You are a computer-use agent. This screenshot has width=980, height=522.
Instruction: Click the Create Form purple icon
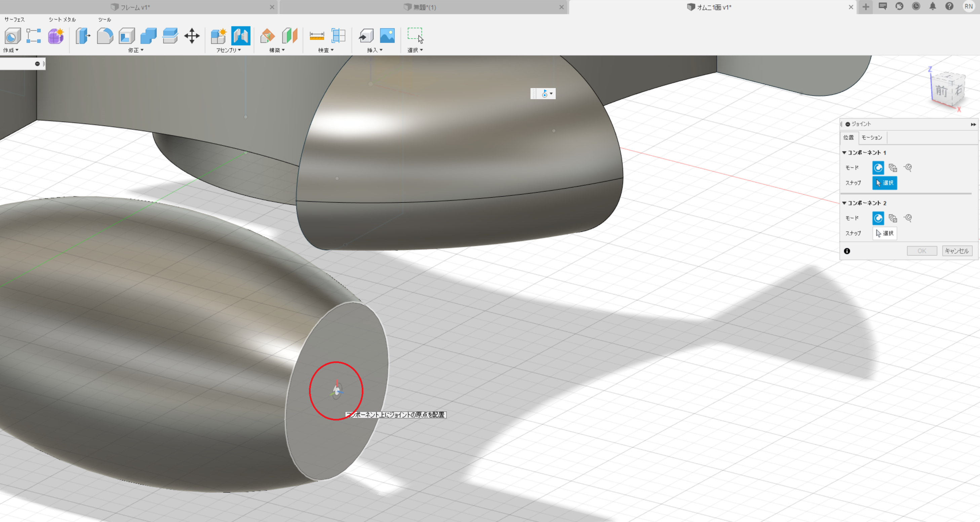(x=56, y=36)
